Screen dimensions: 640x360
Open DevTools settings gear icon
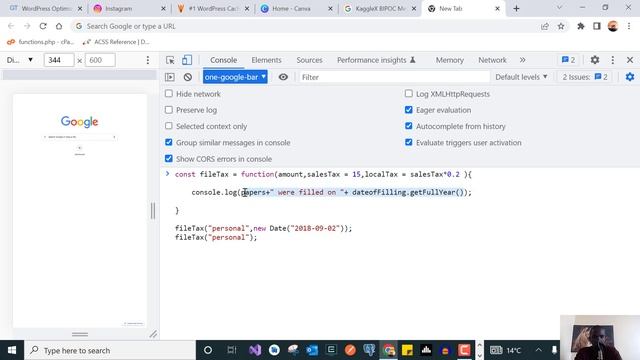tap(595, 60)
